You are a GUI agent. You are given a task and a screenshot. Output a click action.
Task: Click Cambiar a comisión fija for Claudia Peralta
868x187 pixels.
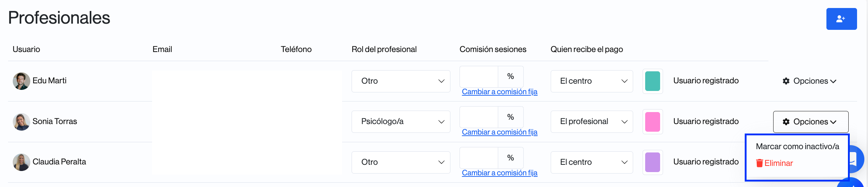coord(499,173)
